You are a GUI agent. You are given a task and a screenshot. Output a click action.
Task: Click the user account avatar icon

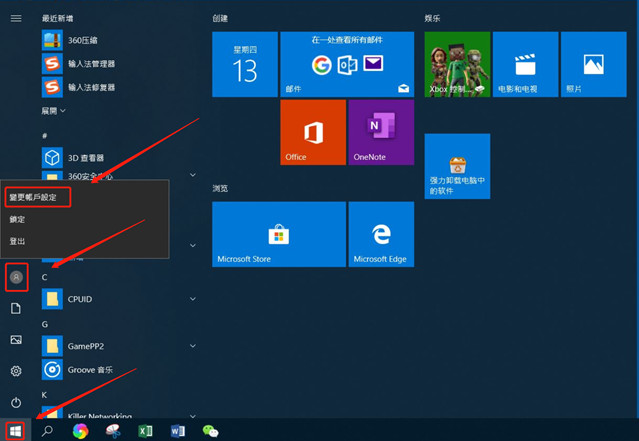(x=16, y=277)
